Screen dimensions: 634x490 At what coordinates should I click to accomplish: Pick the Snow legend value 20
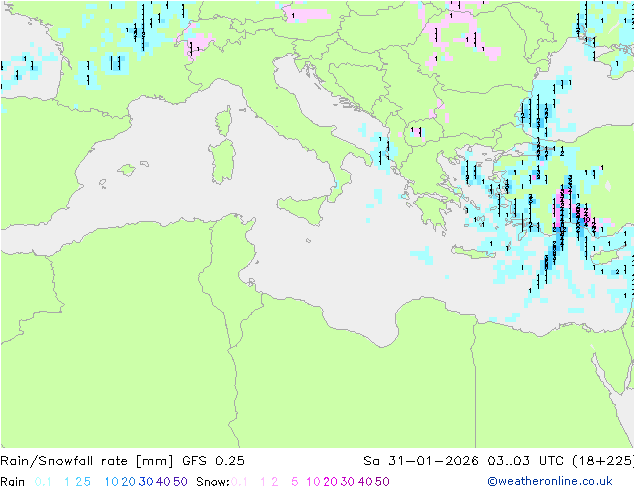[330, 482]
